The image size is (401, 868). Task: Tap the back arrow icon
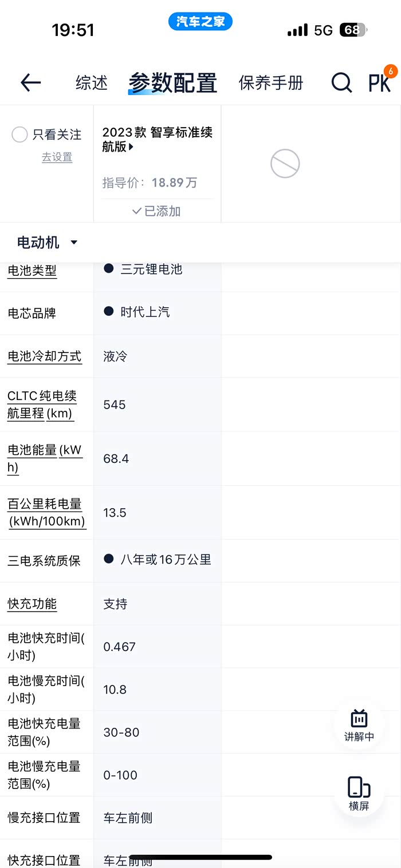31,83
